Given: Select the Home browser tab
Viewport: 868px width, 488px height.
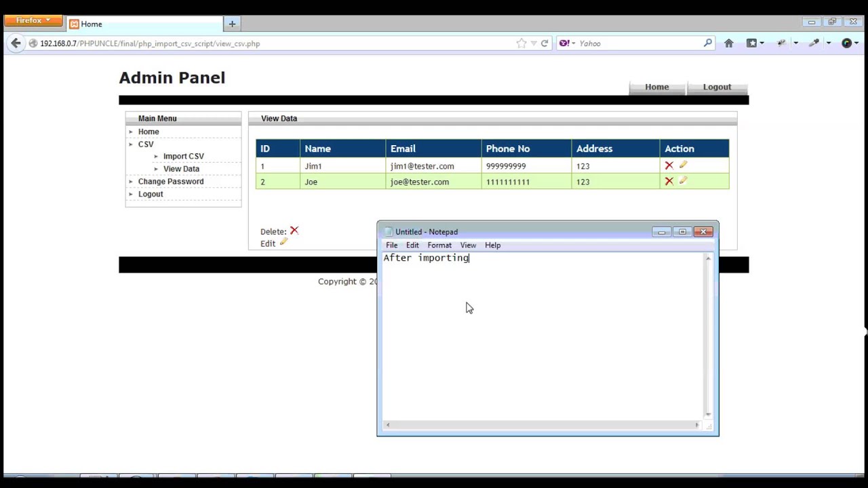Looking at the screenshot, I should click(145, 24).
